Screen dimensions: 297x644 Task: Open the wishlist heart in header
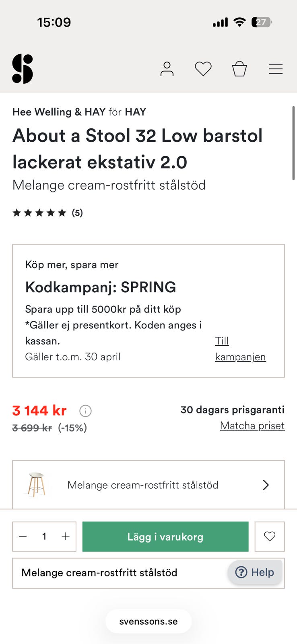[x=203, y=69]
